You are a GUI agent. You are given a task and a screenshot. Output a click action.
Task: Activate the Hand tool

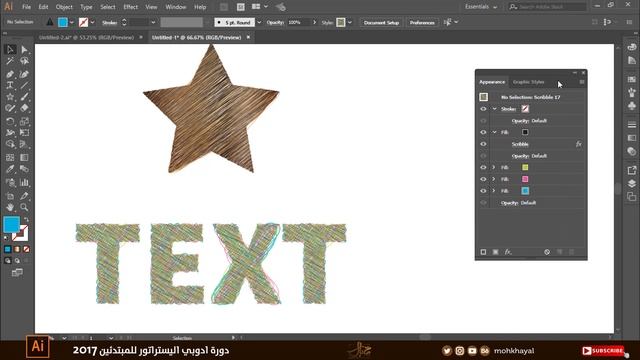[10, 207]
